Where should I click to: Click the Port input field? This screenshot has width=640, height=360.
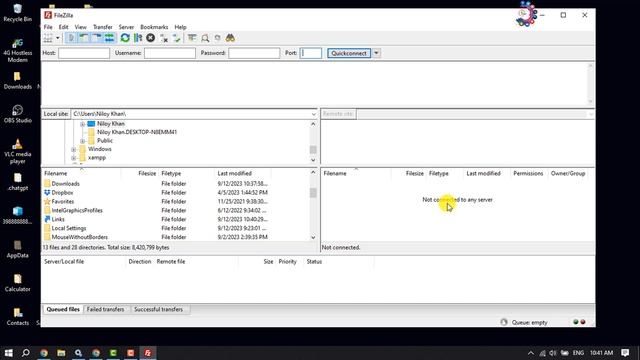(x=311, y=53)
